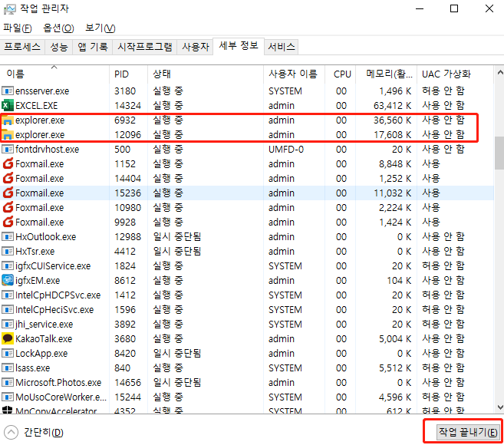
Task: Click the EXCEL.EXE process icon
Action: pos(8,106)
